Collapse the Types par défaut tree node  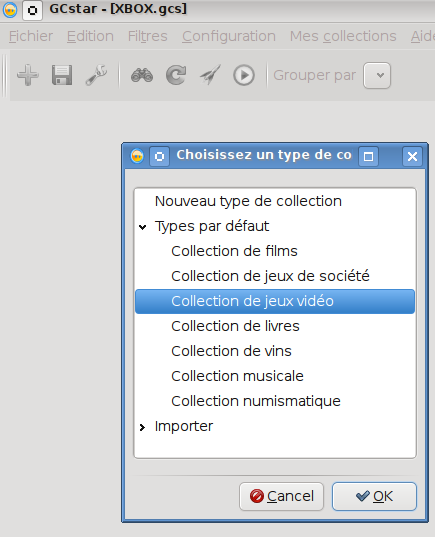(143, 227)
